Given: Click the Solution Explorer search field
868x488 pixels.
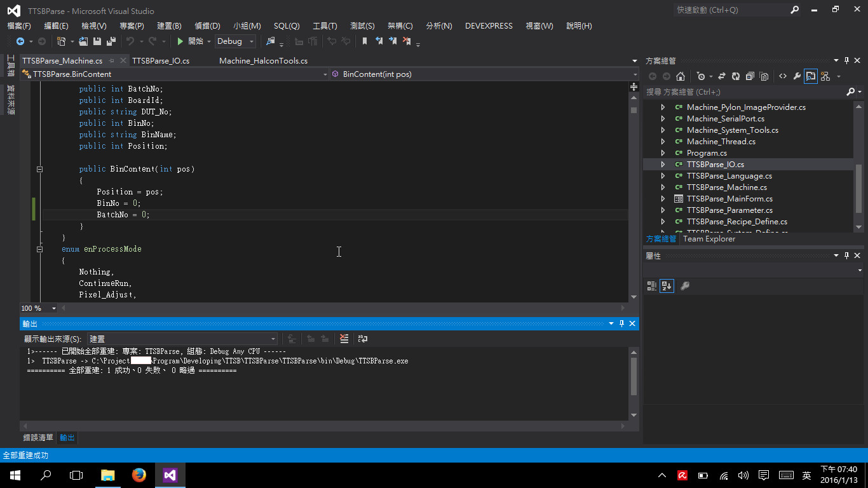Looking at the screenshot, I should [745, 92].
